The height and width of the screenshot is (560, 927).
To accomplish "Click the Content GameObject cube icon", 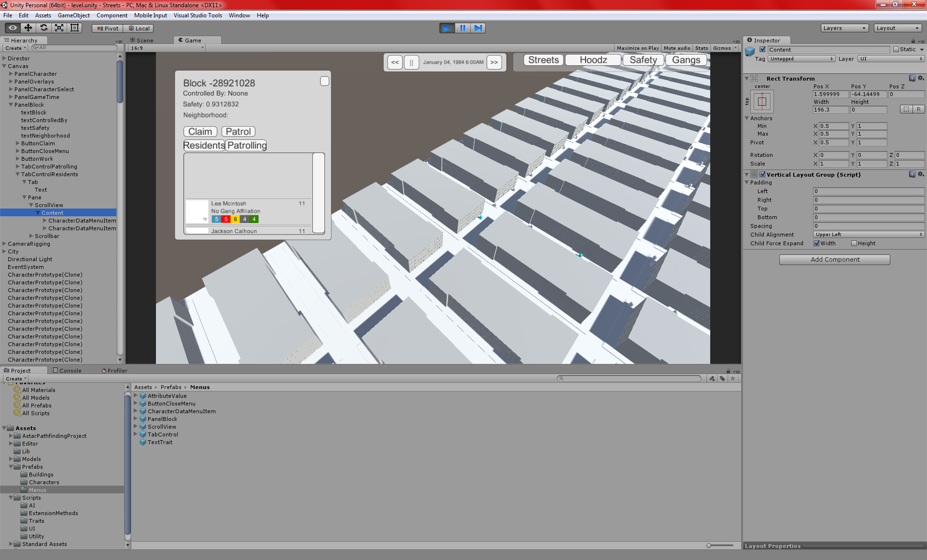I will click(750, 51).
